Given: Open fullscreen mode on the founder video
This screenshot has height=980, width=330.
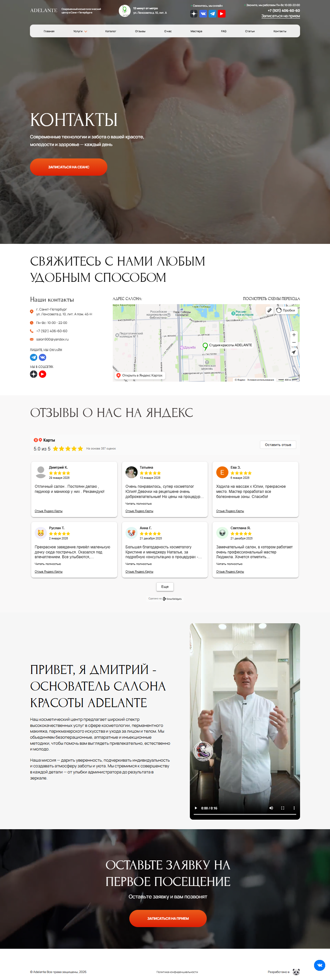Looking at the screenshot, I should [283, 808].
